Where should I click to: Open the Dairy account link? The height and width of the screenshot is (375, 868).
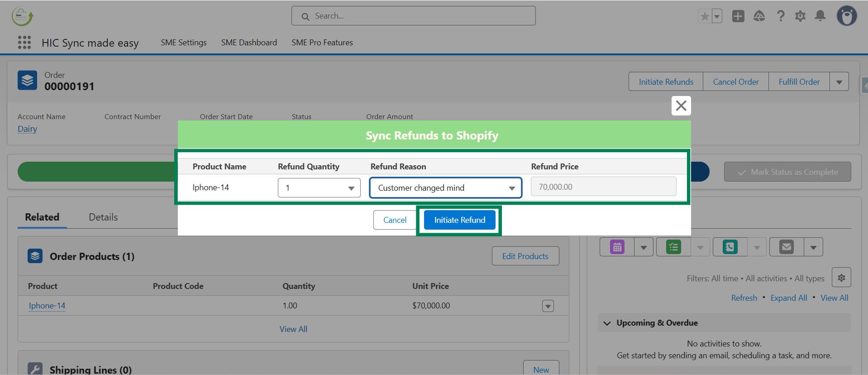click(27, 129)
